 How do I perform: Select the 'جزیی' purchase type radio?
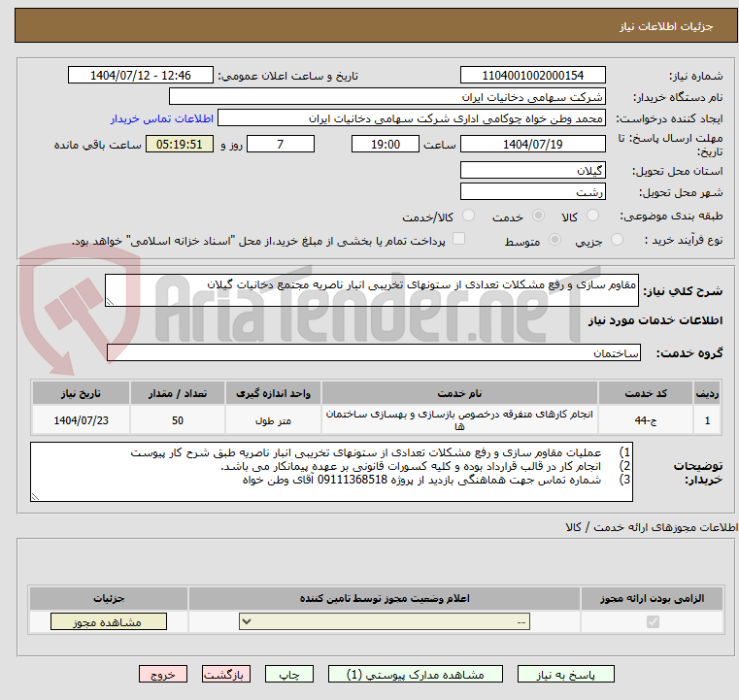[x=617, y=240]
